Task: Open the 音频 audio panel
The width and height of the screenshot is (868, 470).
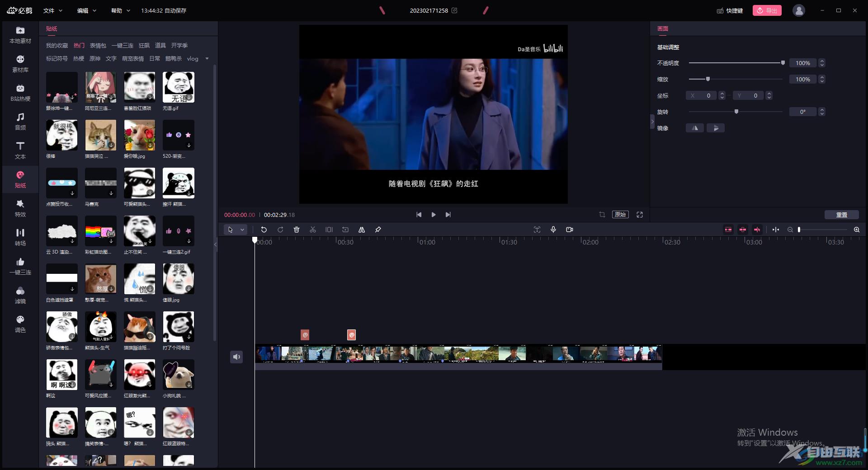Action: click(x=20, y=122)
